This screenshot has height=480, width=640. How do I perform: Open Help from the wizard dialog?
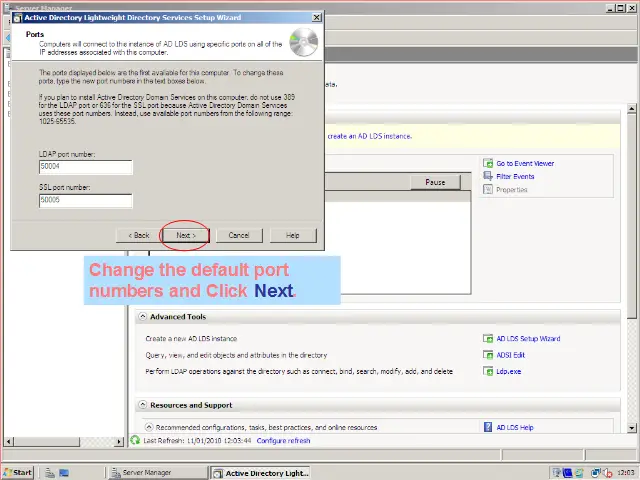293,236
